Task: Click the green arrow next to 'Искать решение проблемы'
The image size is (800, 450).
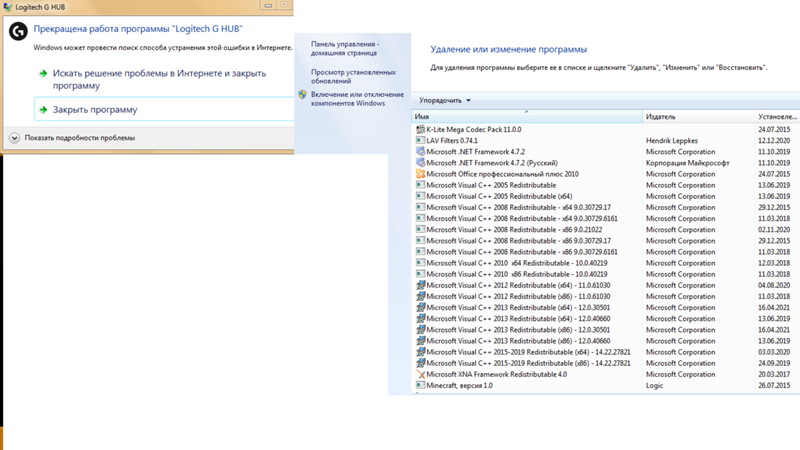Action: click(x=43, y=73)
